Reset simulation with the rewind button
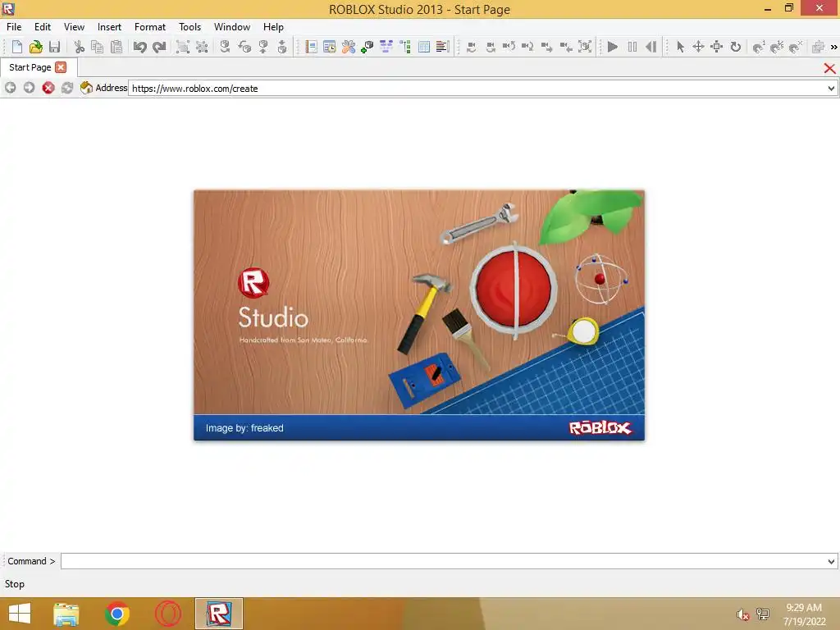Image resolution: width=840 pixels, height=630 pixels. (651, 47)
